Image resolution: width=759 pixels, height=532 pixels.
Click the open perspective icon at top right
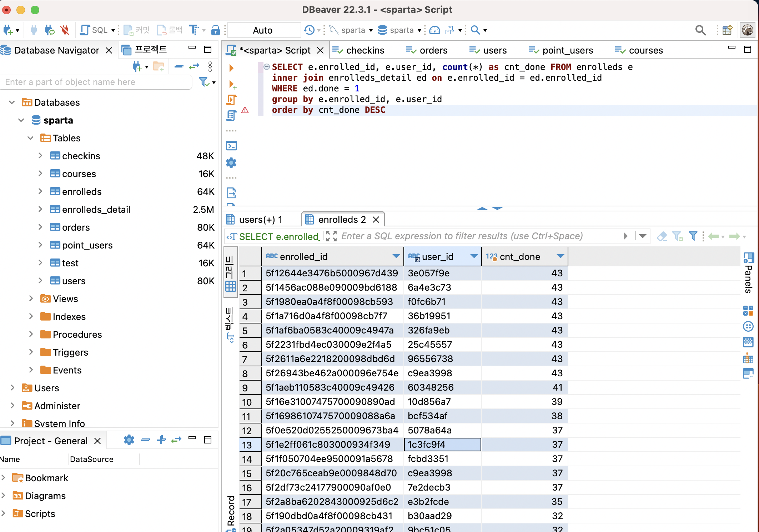pos(727,30)
